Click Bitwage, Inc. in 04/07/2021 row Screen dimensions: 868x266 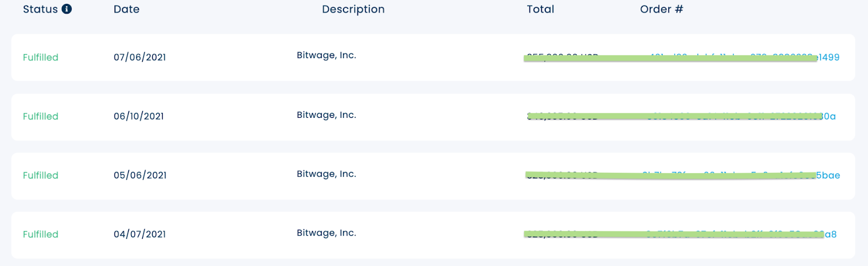(327, 233)
